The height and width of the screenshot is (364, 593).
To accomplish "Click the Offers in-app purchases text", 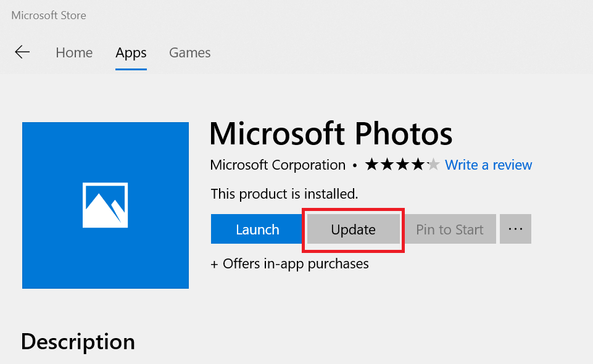I will pos(289,263).
